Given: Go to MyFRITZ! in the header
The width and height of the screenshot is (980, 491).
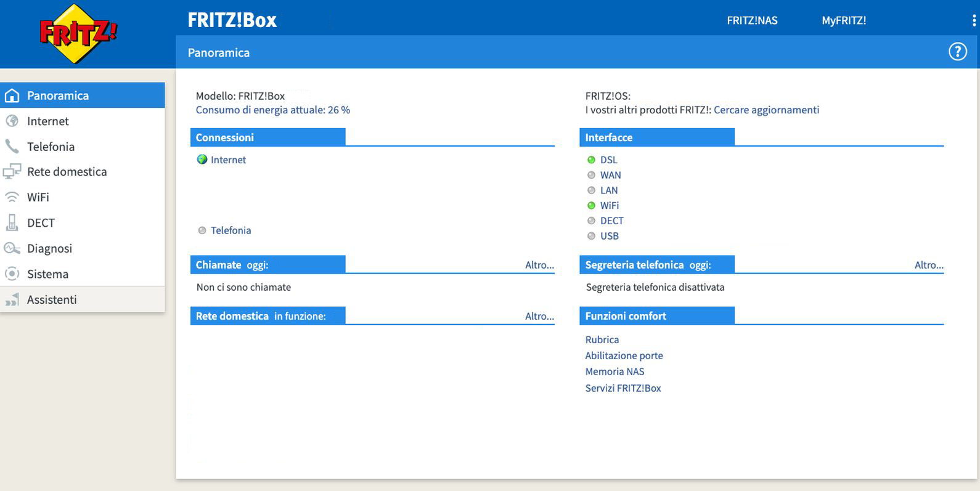Looking at the screenshot, I should coord(844,20).
